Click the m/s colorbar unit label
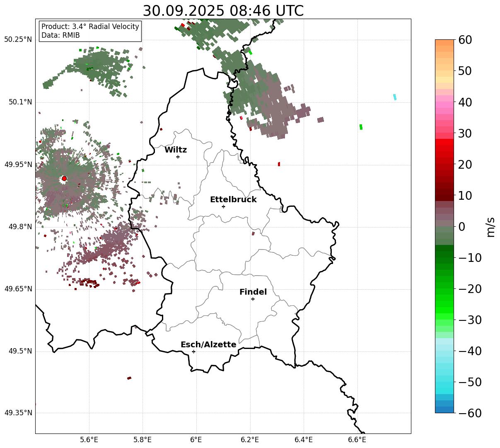This screenshot has width=500, height=448. pos(491,227)
